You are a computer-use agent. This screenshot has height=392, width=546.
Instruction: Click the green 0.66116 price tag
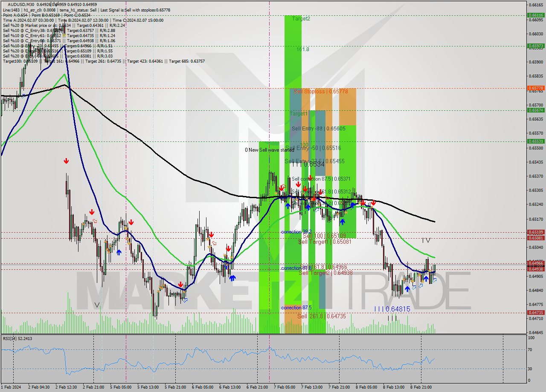tap(536, 15)
